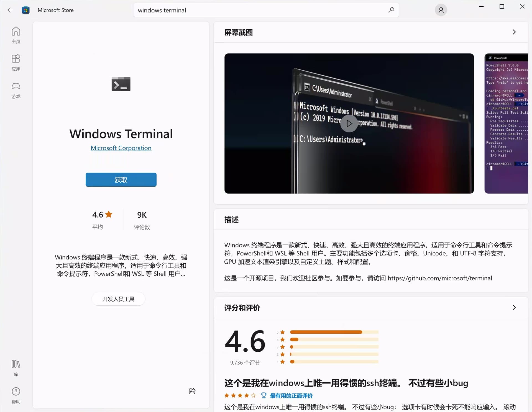This screenshot has height=412, width=532.
Task: Open the 库 (Library) sidebar icon
Action: coord(16,367)
